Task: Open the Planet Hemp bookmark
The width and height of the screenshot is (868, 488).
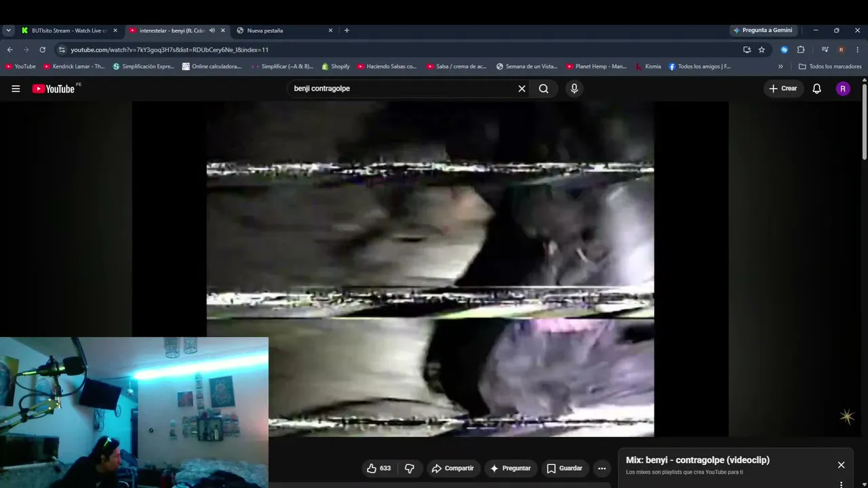Action: pos(597,66)
